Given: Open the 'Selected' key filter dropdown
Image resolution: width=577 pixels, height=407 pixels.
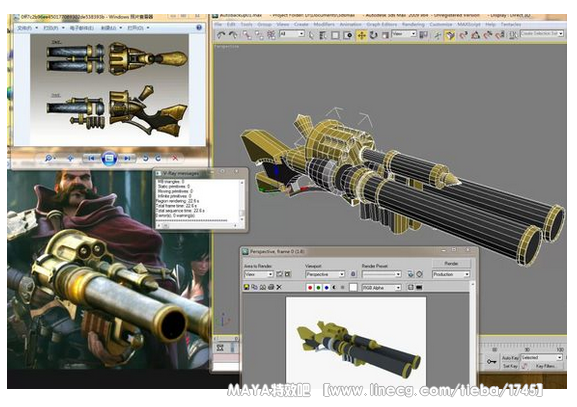Looking at the screenshot, I should click(541, 358).
